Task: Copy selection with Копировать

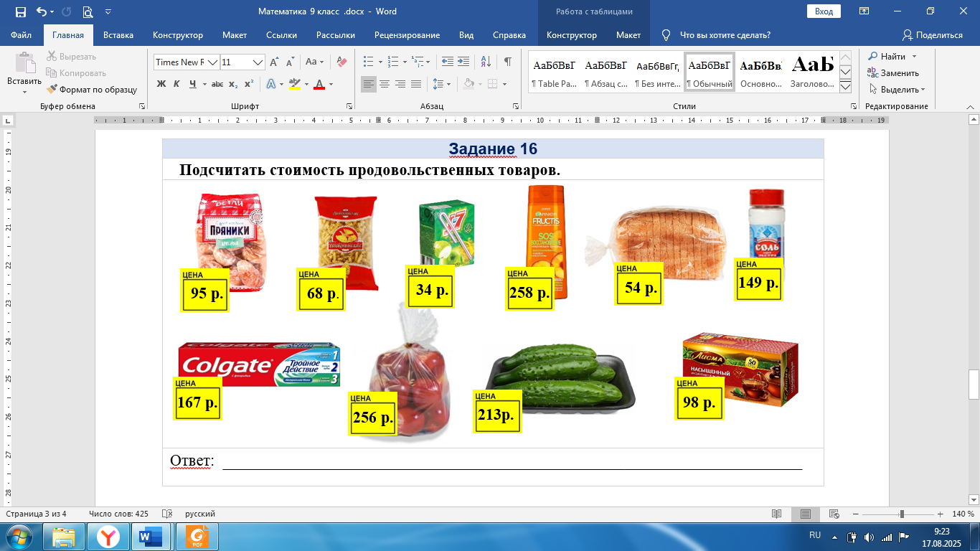Action: (x=76, y=73)
